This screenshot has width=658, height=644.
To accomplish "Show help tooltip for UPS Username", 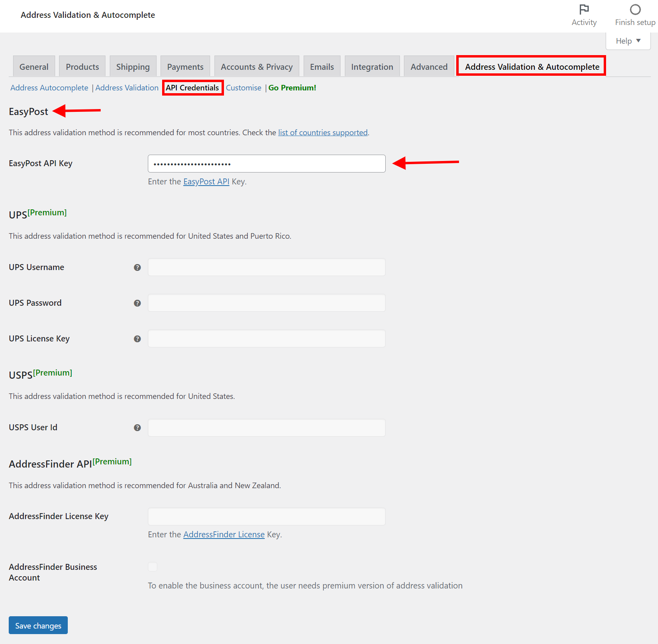I will click(137, 267).
